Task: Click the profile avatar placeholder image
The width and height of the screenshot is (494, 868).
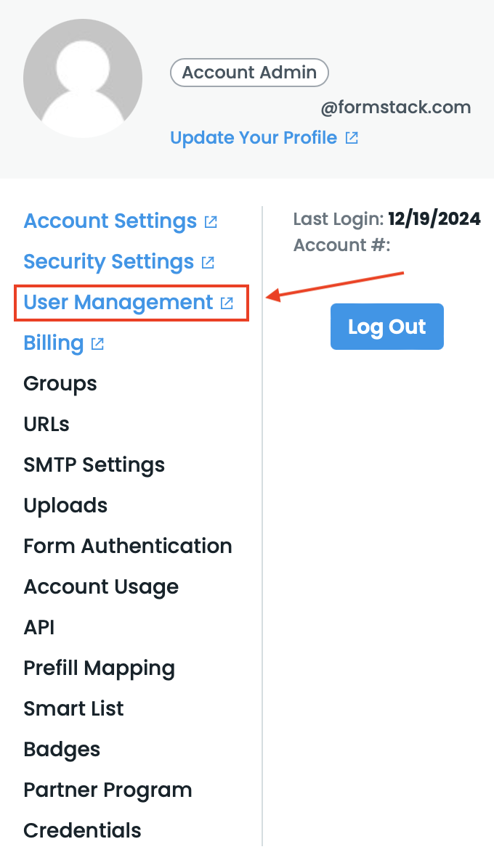Action: [83, 78]
